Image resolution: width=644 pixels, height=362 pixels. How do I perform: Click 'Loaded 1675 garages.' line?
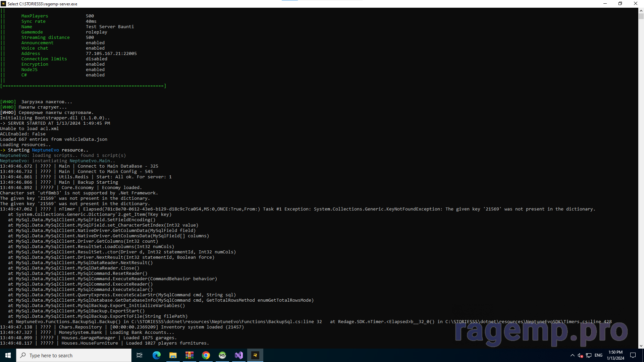click(x=89, y=338)
